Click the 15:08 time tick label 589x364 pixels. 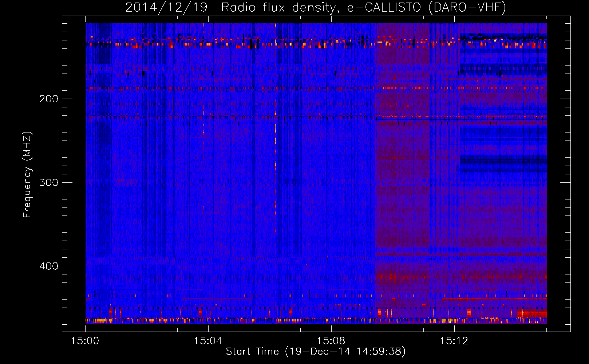331,341
